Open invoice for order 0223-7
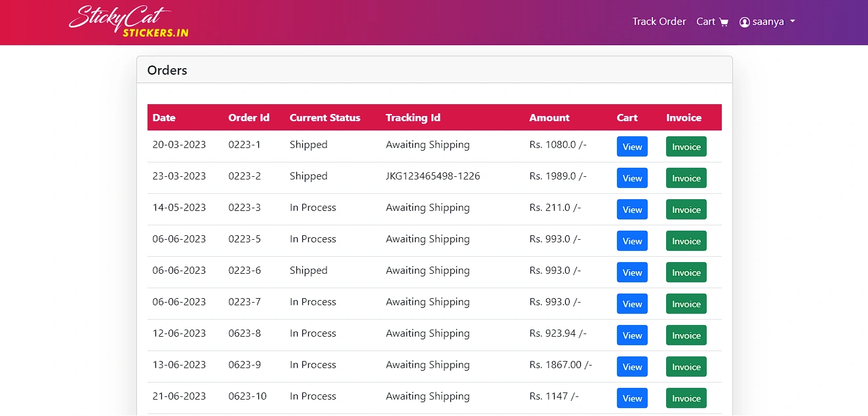This screenshot has height=416, width=868. 686,304
